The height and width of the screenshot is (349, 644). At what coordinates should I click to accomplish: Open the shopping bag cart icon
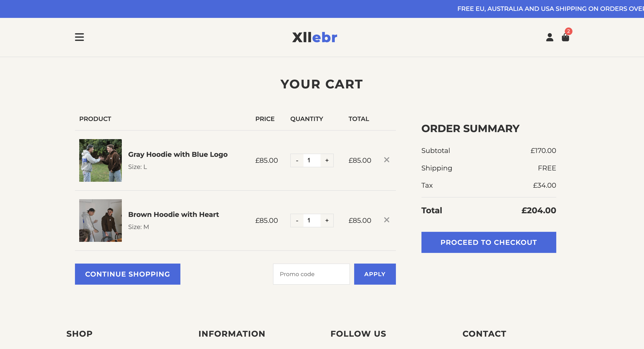(565, 37)
